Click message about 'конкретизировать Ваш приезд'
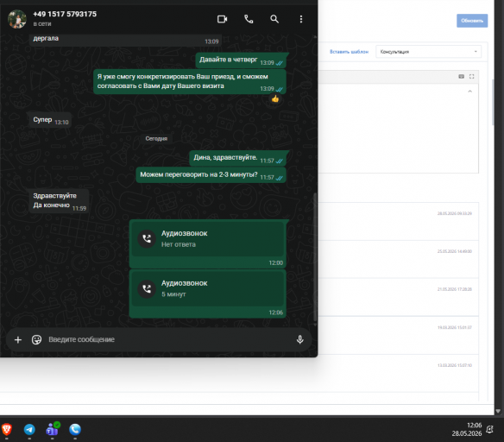504x442 pixels. coord(190,82)
